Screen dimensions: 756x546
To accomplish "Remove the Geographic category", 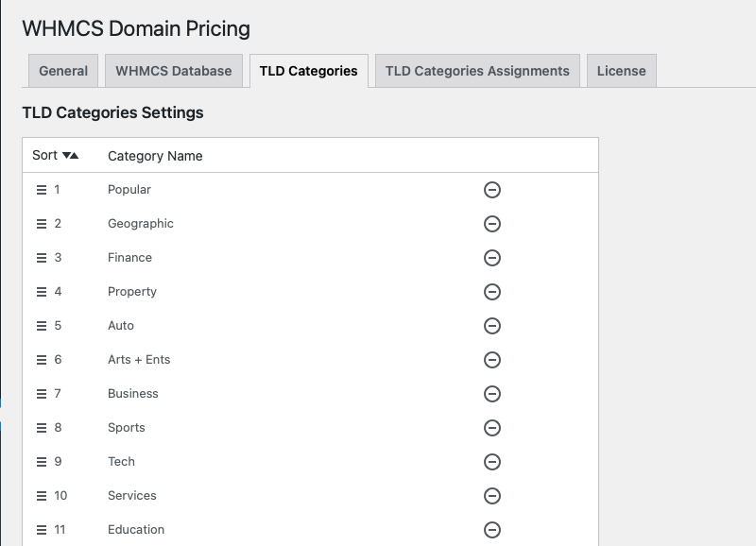I will (491, 224).
